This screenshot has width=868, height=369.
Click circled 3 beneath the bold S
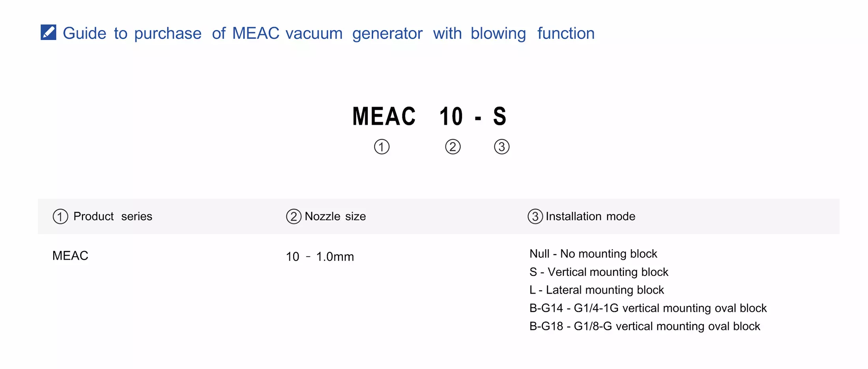pyautogui.click(x=501, y=147)
